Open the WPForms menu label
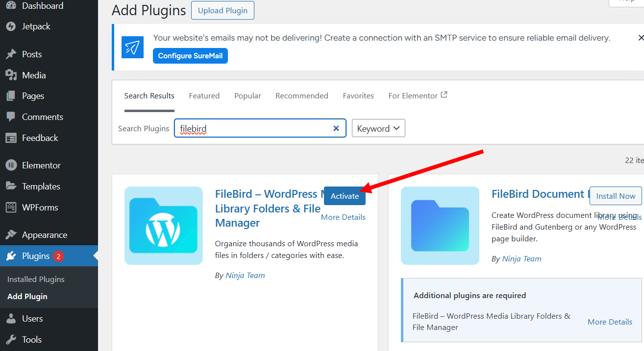 point(40,208)
